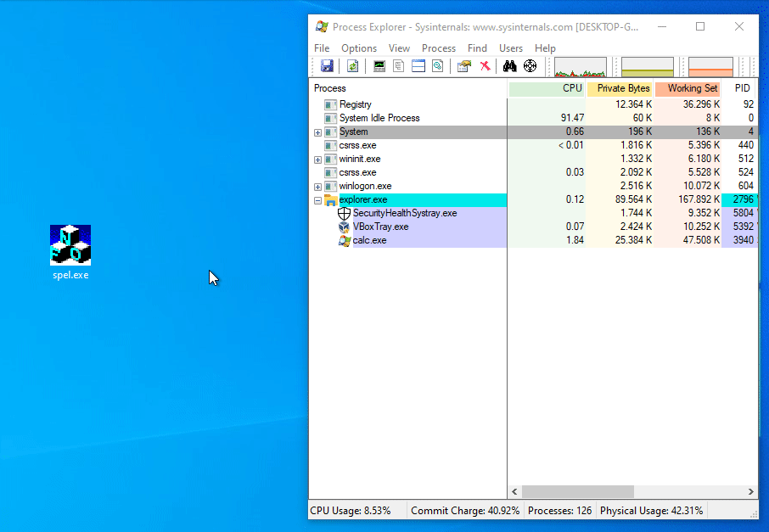Sort by the CPU column header

(547, 88)
